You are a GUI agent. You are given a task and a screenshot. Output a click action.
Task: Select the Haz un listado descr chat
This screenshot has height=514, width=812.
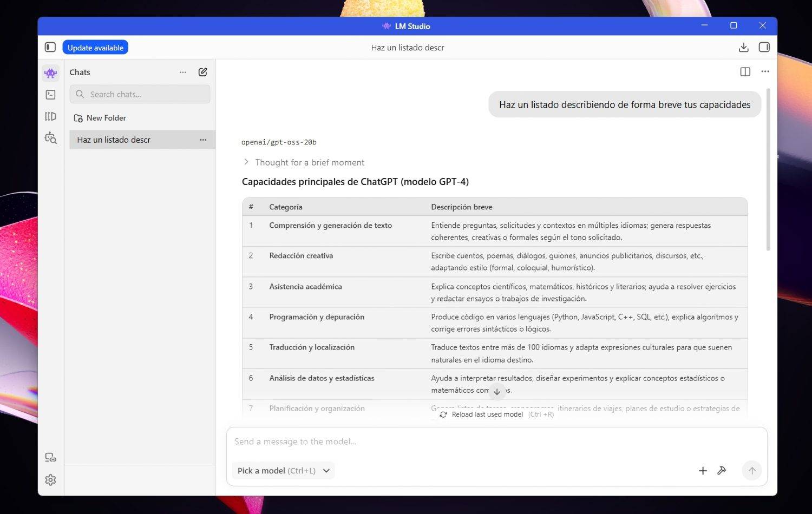click(x=142, y=140)
